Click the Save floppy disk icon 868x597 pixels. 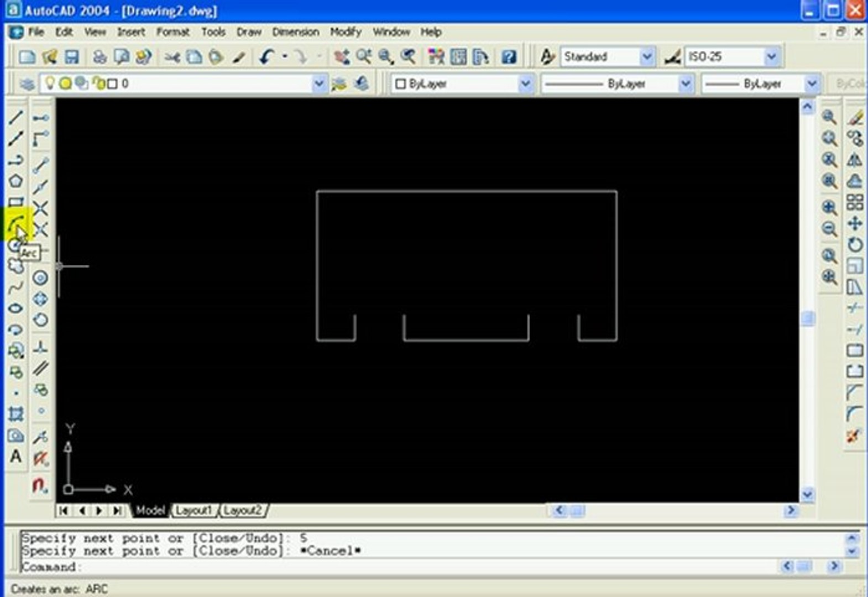pyautogui.click(x=72, y=56)
